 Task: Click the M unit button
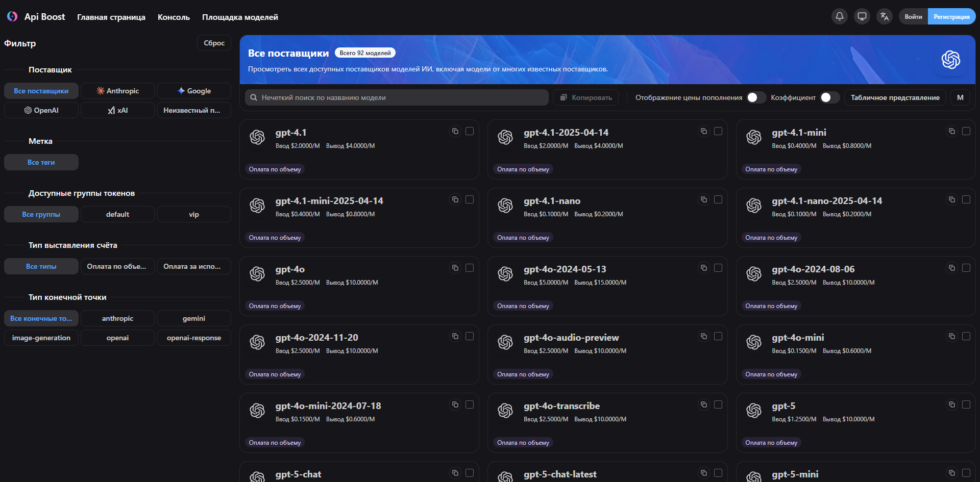[960, 97]
